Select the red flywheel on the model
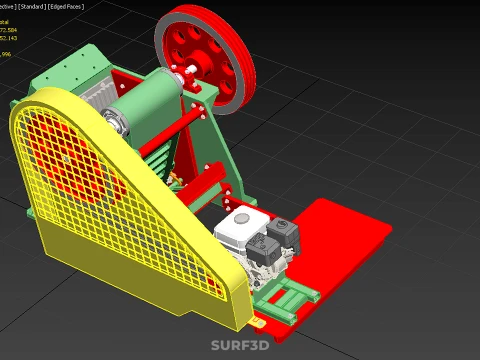 pos(206,59)
